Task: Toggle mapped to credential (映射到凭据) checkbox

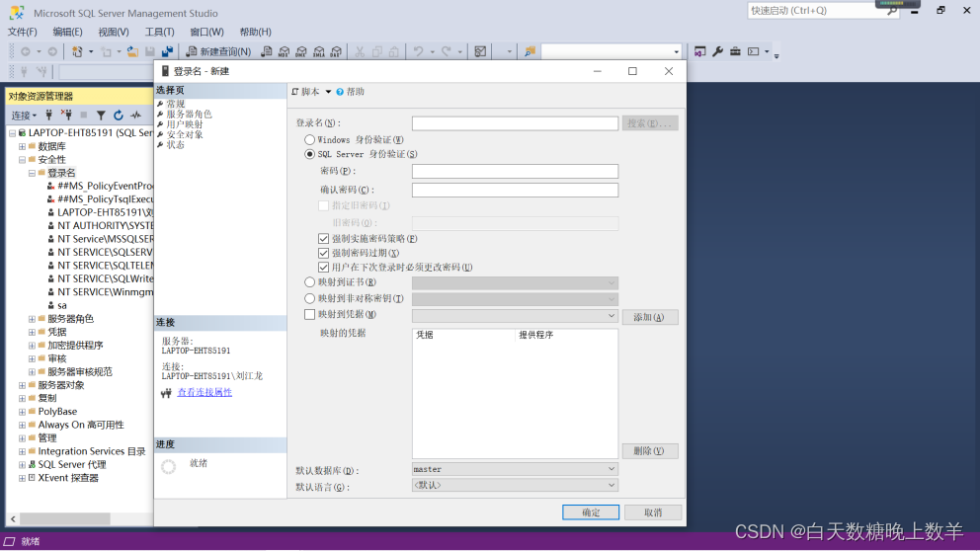Action: tap(309, 314)
